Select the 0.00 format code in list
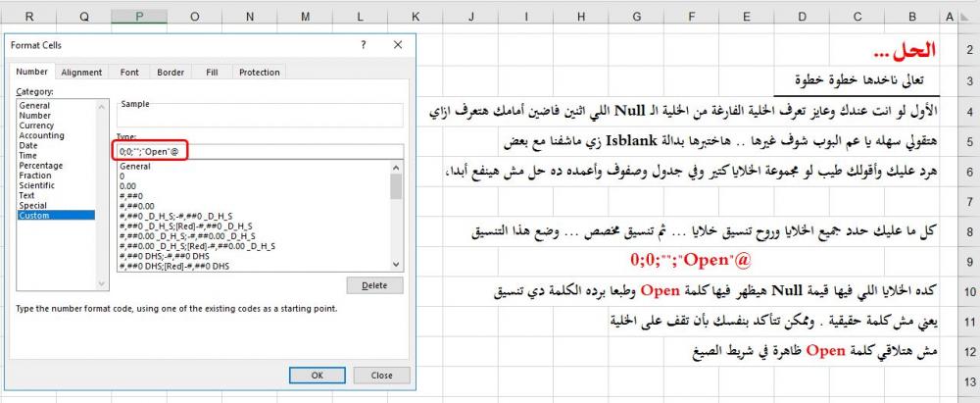 coord(128,186)
